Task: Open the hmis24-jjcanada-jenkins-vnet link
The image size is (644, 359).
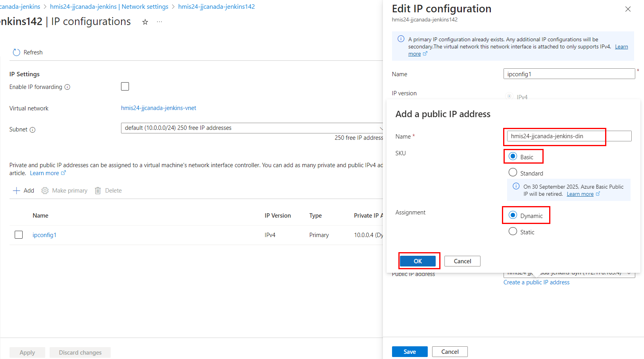Action: point(158,108)
